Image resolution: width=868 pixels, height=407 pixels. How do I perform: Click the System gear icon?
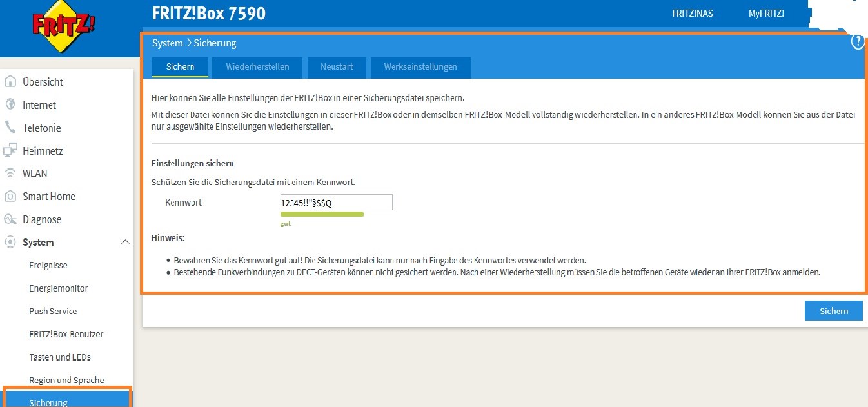click(x=10, y=242)
